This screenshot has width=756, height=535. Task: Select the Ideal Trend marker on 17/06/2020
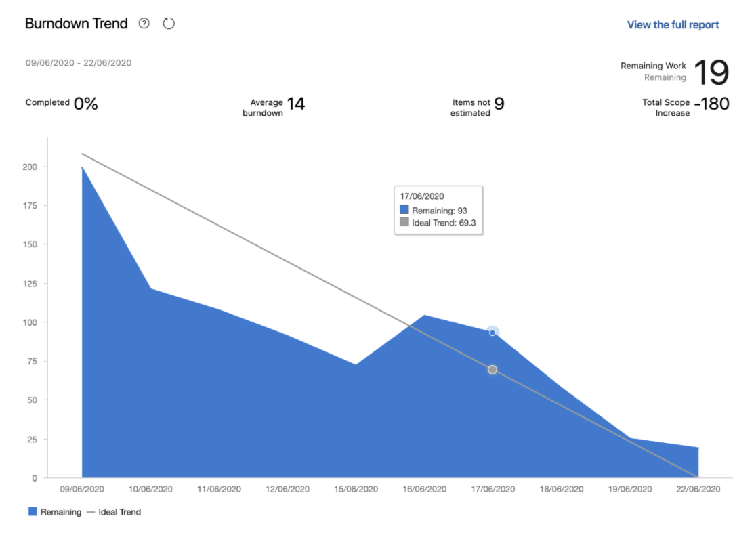pos(492,370)
